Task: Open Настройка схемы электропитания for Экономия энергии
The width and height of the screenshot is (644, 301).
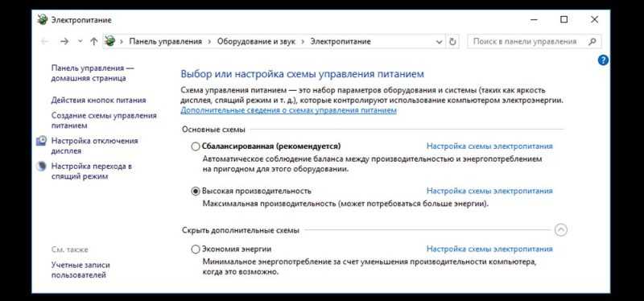Action: 489,249
